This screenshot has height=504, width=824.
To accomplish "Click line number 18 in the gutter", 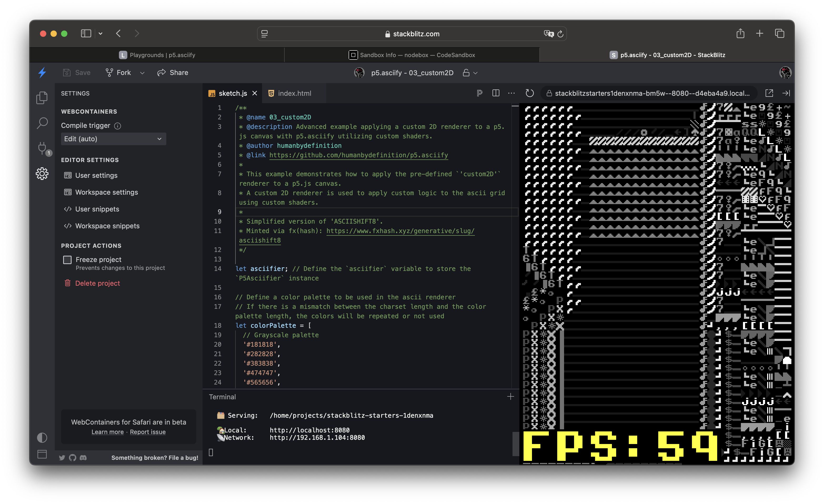I will [x=218, y=325].
